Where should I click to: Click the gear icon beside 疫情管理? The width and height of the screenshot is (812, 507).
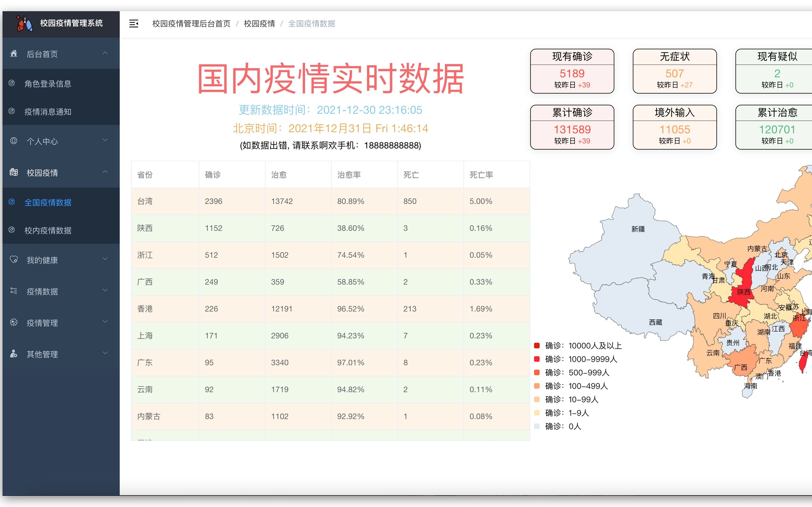click(x=13, y=322)
